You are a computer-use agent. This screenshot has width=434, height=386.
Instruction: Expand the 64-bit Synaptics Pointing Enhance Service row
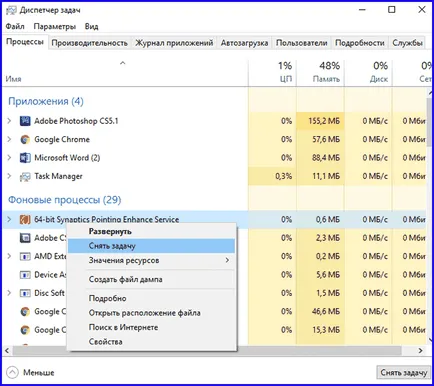pos(9,219)
